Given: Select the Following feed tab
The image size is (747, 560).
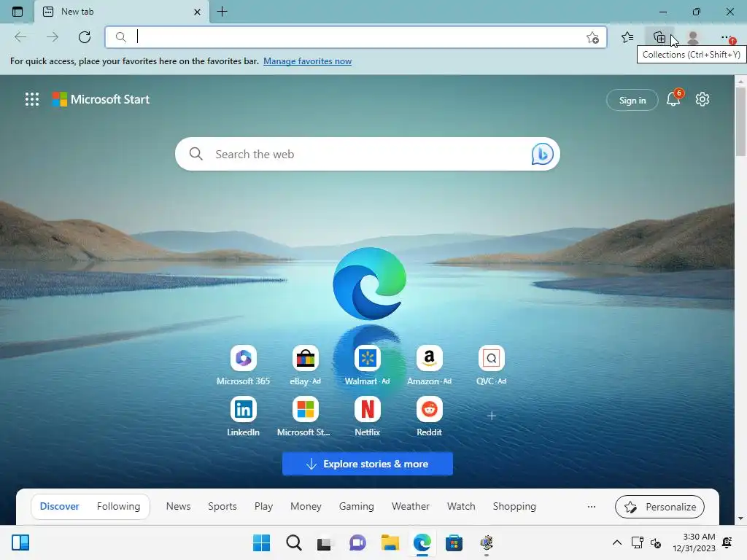Looking at the screenshot, I should (119, 506).
